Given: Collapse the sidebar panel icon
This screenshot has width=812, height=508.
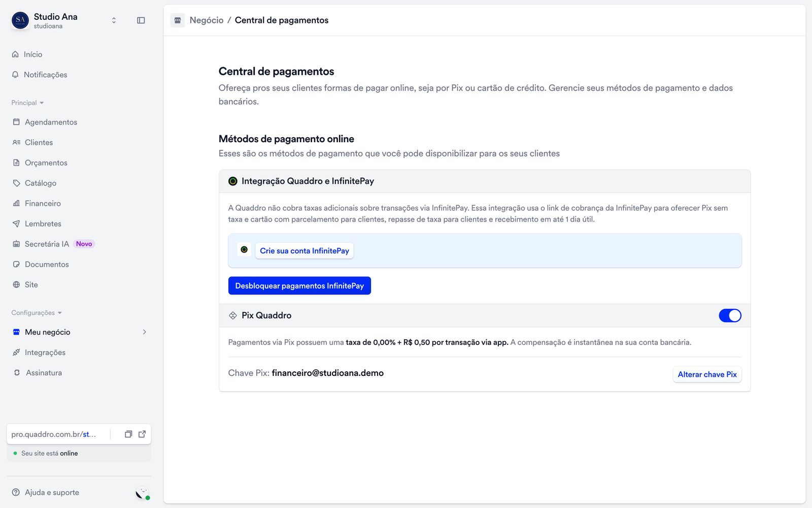Looking at the screenshot, I should point(141,20).
